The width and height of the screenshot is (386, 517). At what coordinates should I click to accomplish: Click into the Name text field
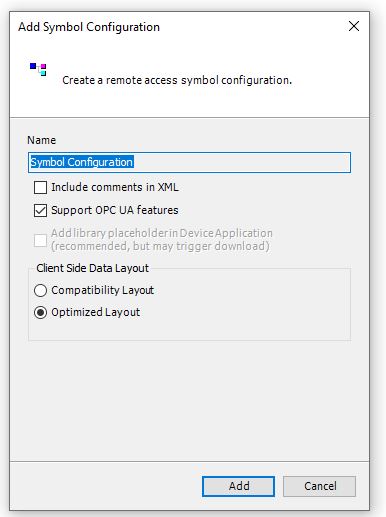189,162
